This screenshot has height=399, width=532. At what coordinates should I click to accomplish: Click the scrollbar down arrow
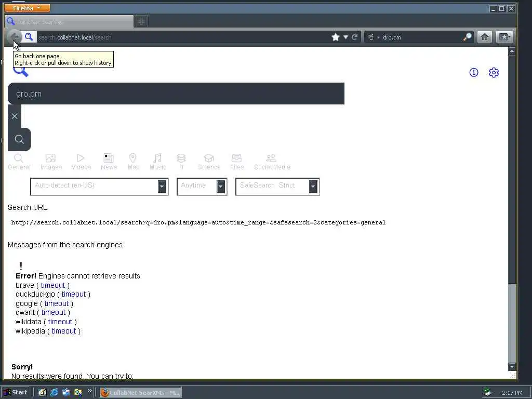512,367
